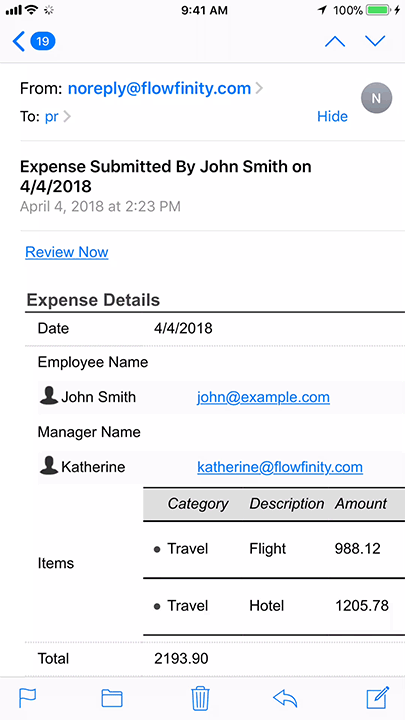The height and width of the screenshot is (720, 405).
Task: Go to next message with down arrow
Action: tap(375, 42)
